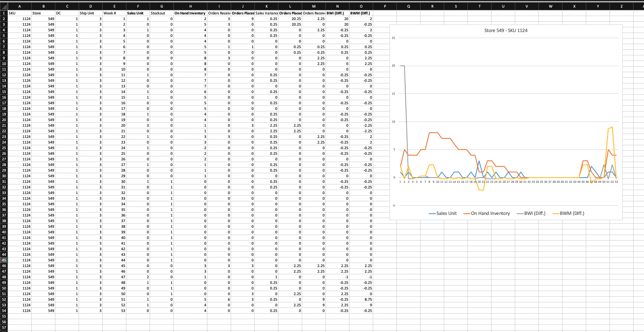
Task: Click BWI (Diff.) legend entry in chart
Action: click(531, 213)
